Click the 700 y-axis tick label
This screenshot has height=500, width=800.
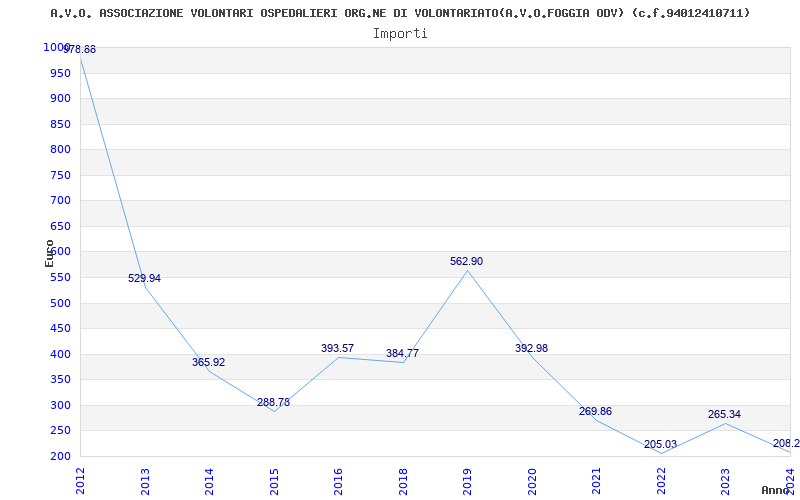[61, 201]
